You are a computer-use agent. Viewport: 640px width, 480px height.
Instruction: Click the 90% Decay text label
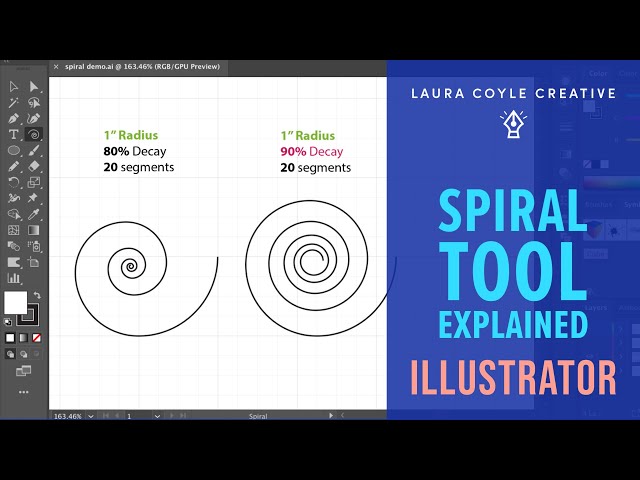(311, 151)
